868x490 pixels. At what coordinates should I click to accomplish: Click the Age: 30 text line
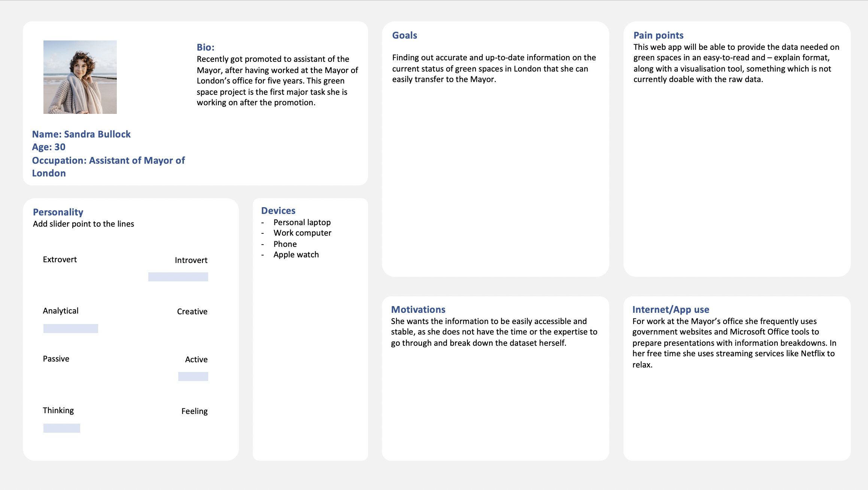(49, 147)
